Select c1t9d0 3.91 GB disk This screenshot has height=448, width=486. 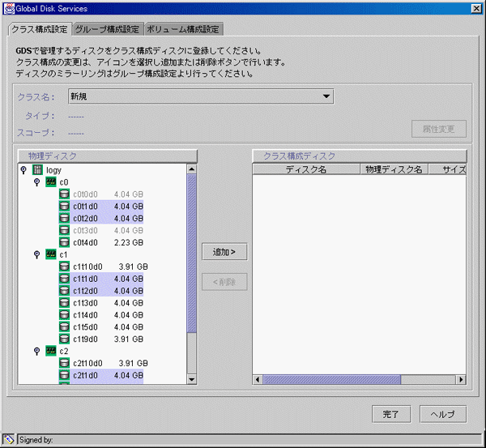point(101,339)
